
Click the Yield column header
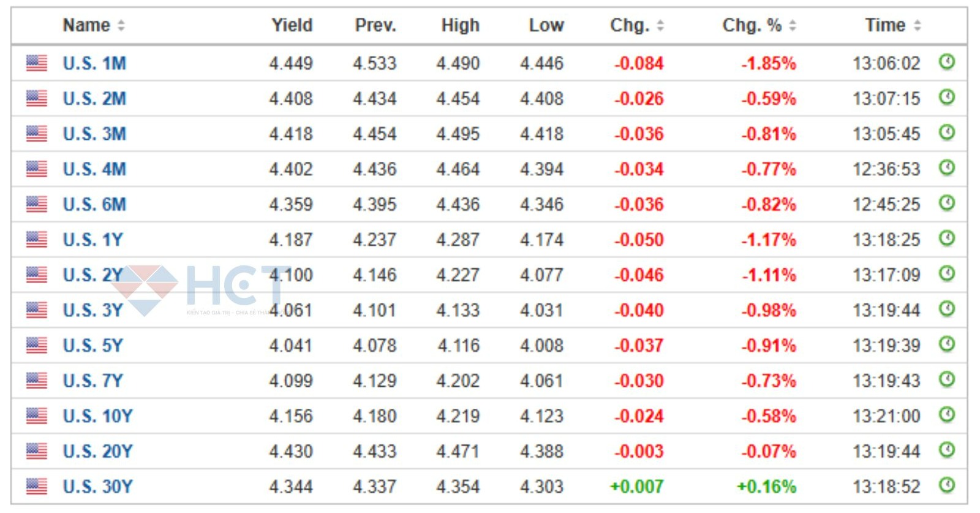tap(292, 25)
